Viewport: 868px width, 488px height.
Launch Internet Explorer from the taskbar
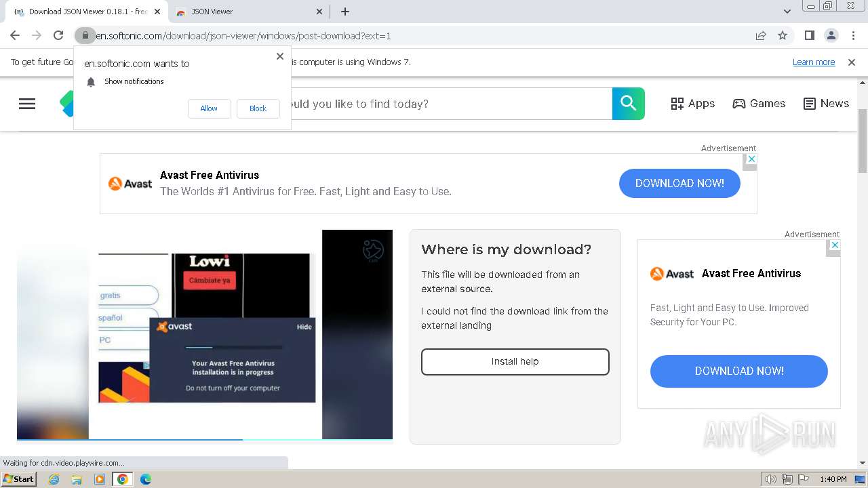click(54, 479)
